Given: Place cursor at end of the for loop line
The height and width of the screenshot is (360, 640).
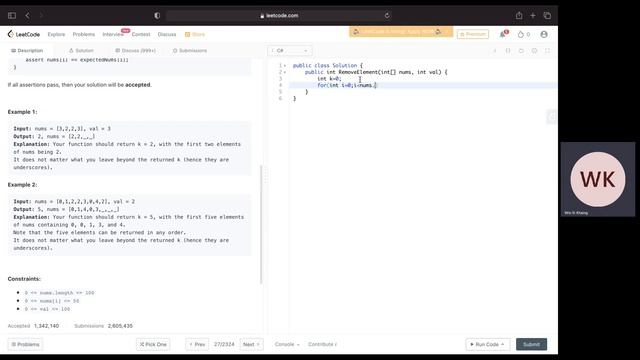Looking at the screenshot, I should point(376,85).
